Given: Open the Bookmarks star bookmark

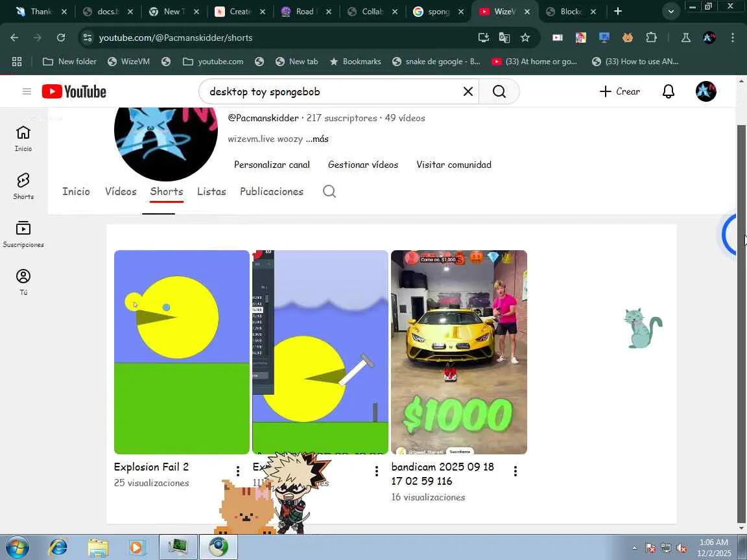Looking at the screenshot, I should pyautogui.click(x=355, y=62).
